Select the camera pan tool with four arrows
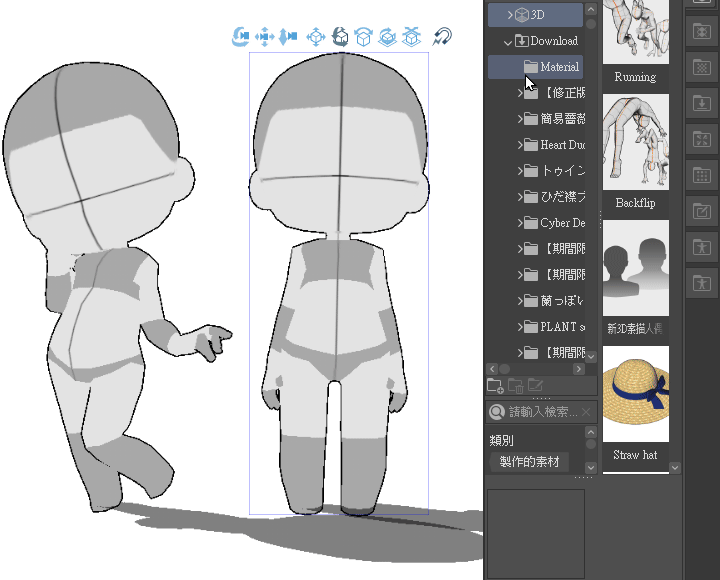The height and width of the screenshot is (580, 720). [x=264, y=37]
